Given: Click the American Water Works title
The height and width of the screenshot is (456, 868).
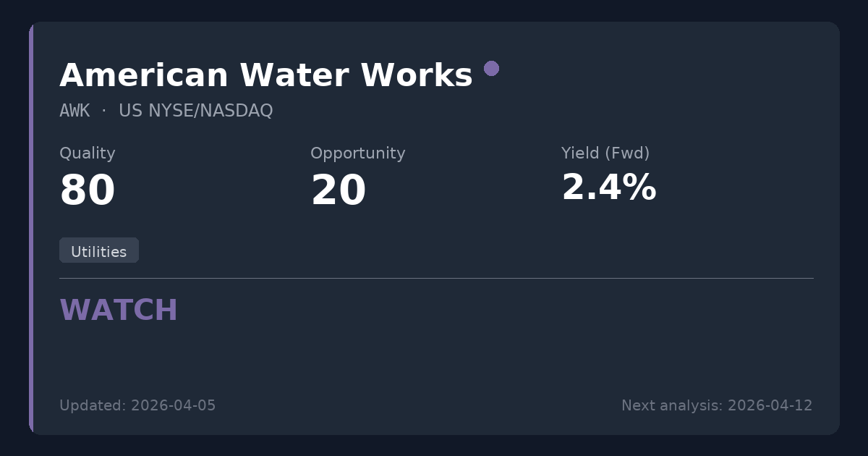Looking at the screenshot, I should (265, 75).
